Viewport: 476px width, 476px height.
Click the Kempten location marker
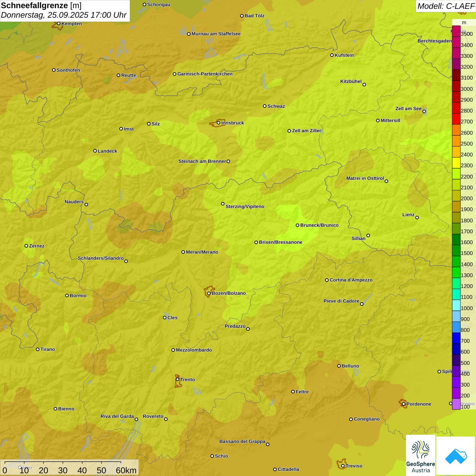[x=58, y=24]
